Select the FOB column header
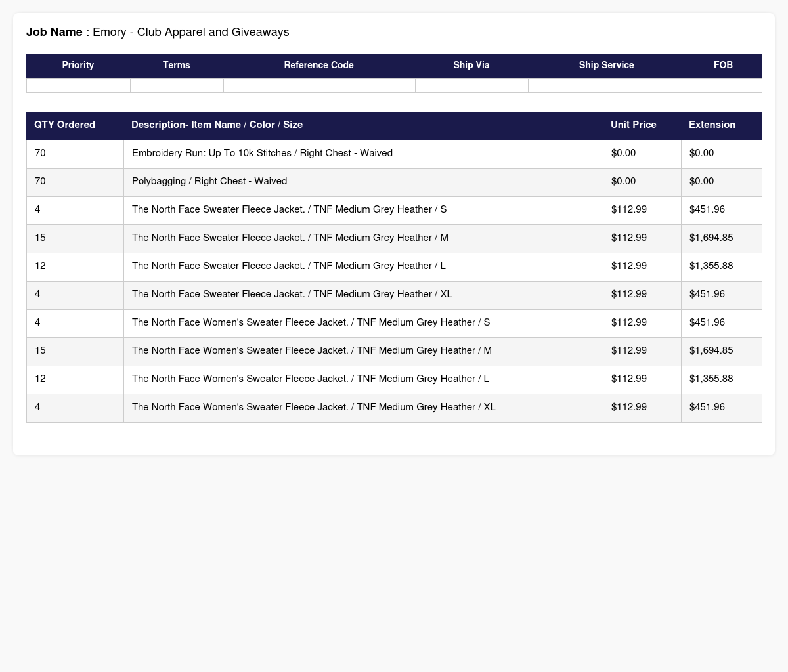This screenshot has width=788, height=672. (x=723, y=66)
